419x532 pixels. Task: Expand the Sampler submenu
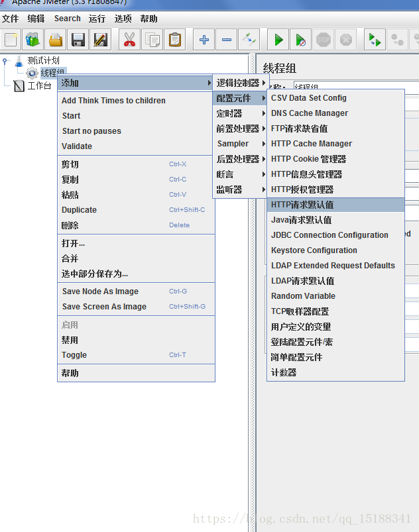pyautogui.click(x=241, y=144)
